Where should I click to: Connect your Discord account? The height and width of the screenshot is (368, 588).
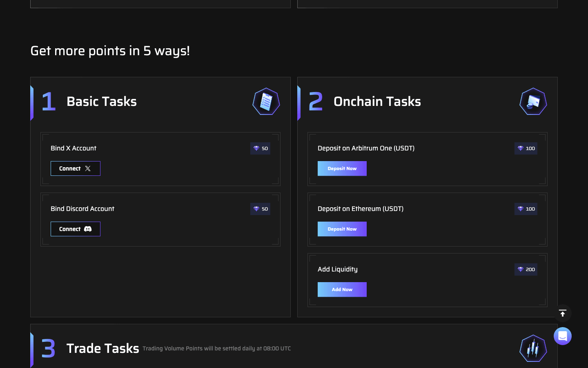click(76, 229)
